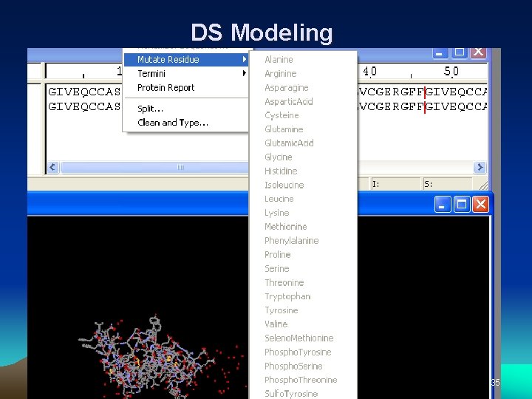Screen dimensions: 532x399
Task: Maximize the sequence window
Action: [x=459, y=52]
